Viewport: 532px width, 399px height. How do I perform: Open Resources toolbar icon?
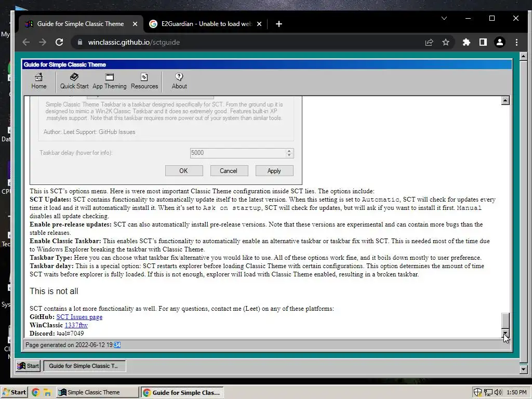click(144, 81)
